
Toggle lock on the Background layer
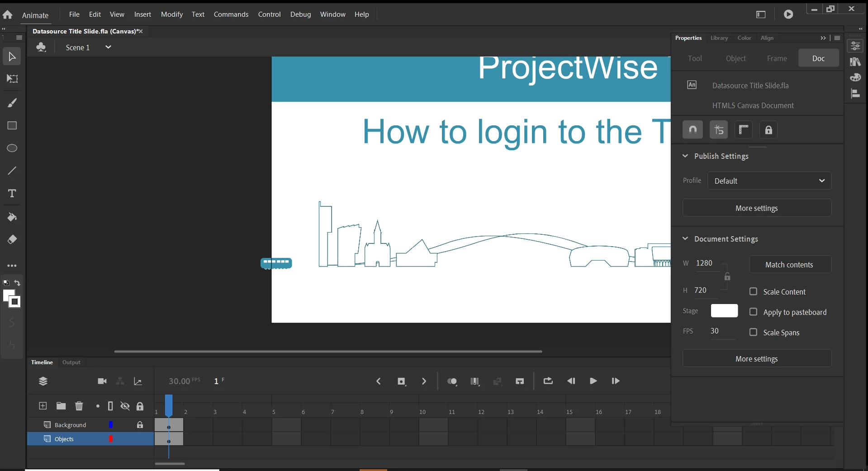[x=140, y=425]
